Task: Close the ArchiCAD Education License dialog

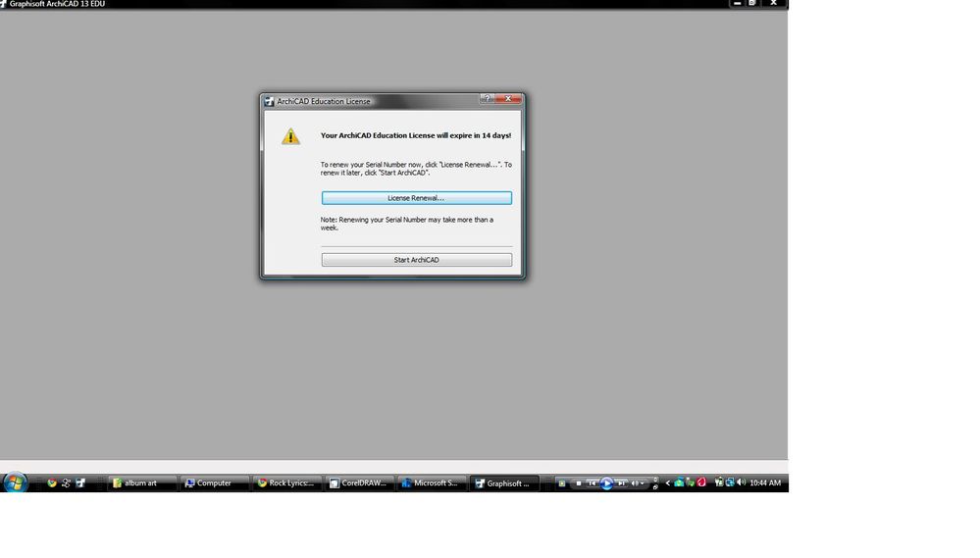Action: point(508,99)
